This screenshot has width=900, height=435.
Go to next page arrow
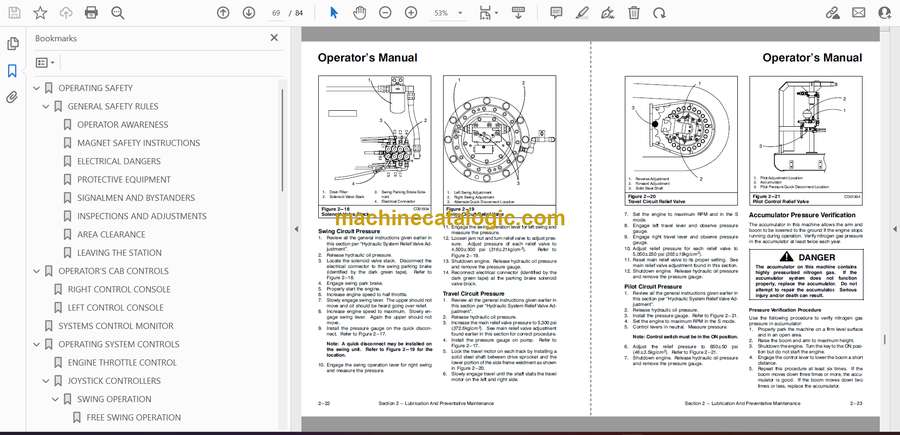249,13
